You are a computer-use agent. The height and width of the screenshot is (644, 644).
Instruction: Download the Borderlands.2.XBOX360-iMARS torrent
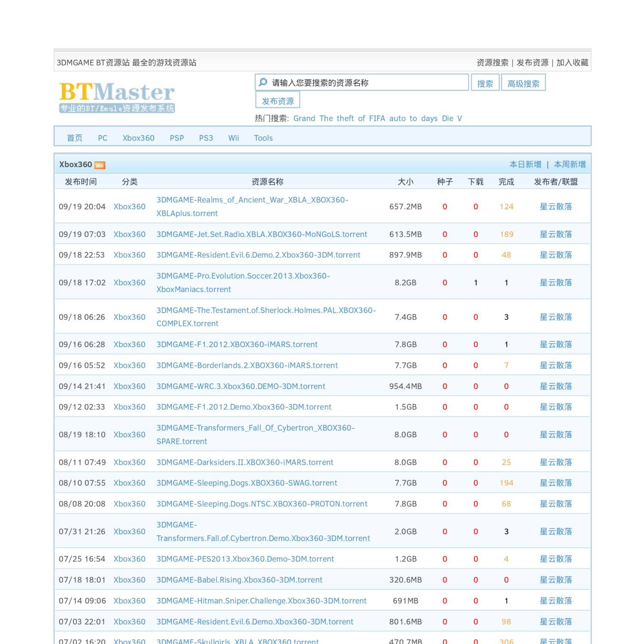[247, 365]
